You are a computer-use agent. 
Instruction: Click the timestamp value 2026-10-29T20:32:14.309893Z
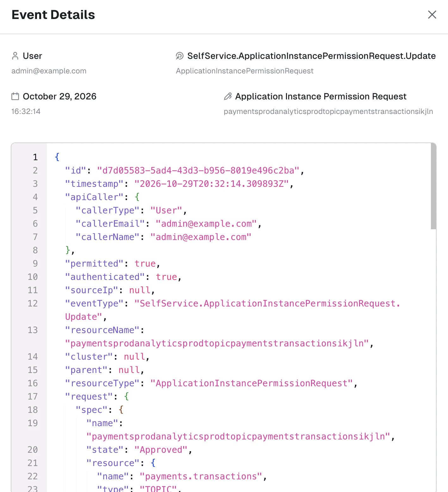pos(211,184)
